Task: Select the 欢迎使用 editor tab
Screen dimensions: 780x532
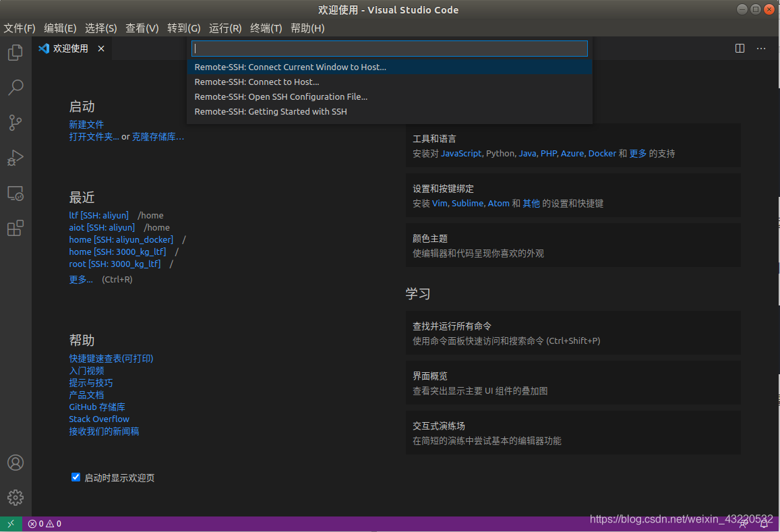Action: coord(72,49)
